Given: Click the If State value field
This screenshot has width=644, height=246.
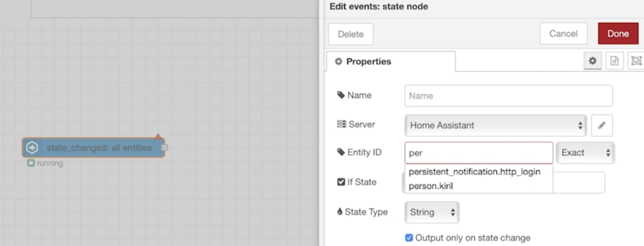Looking at the screenshot, I should [579, 182].
